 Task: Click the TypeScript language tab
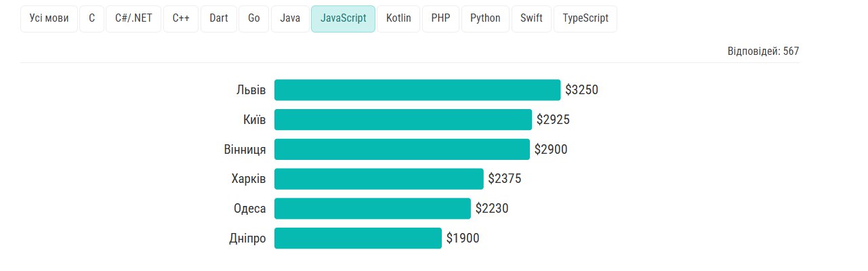tap(585, 19)
